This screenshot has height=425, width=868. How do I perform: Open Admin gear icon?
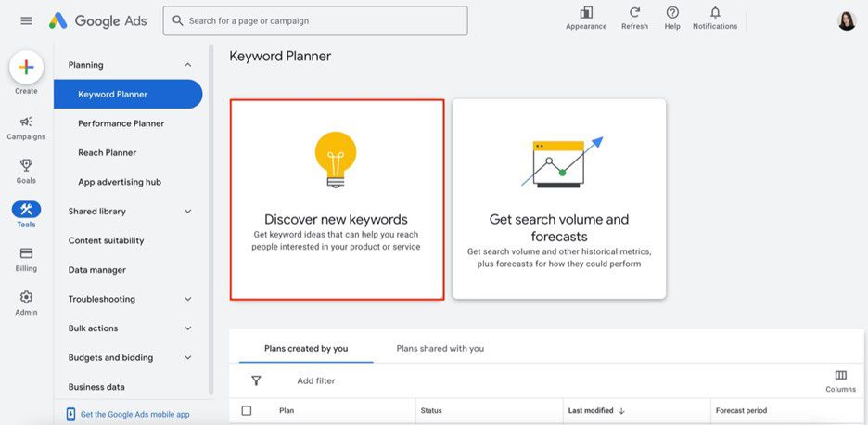[x=26, y=297]
